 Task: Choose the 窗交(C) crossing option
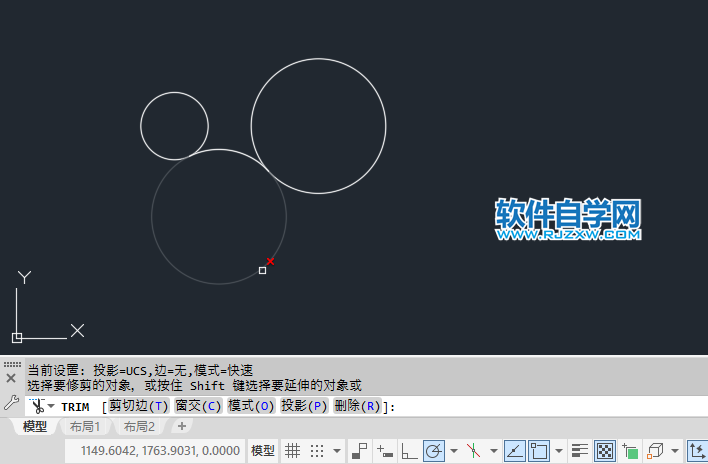[x=198, y=406]
